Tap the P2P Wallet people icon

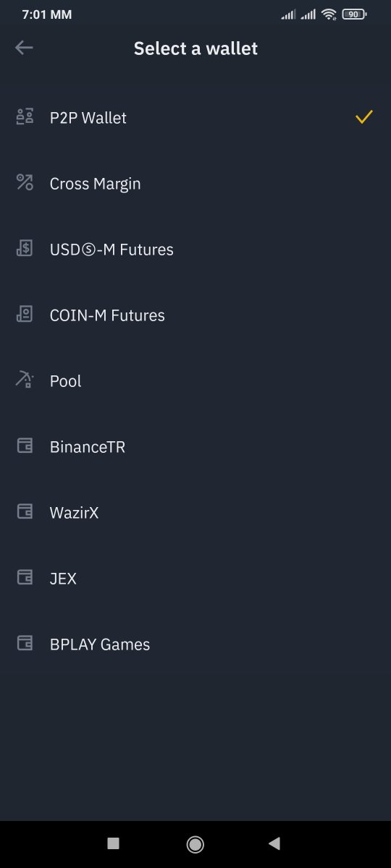point(25,116)
